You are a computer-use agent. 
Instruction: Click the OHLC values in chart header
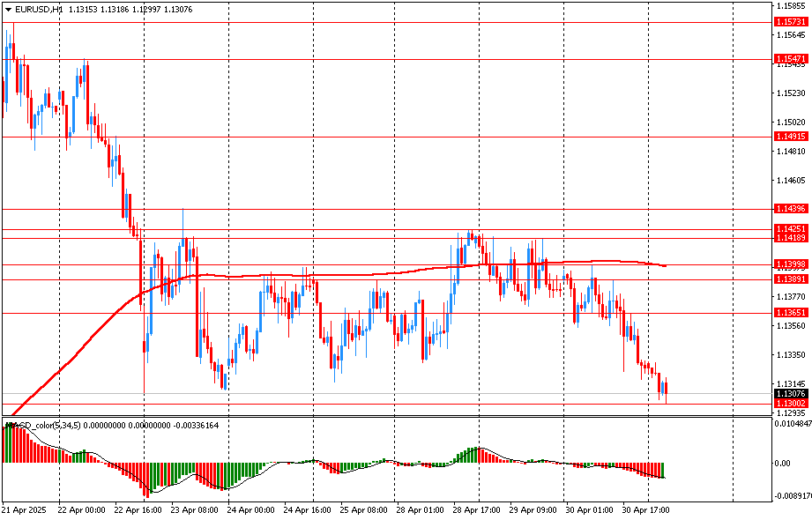130,9
